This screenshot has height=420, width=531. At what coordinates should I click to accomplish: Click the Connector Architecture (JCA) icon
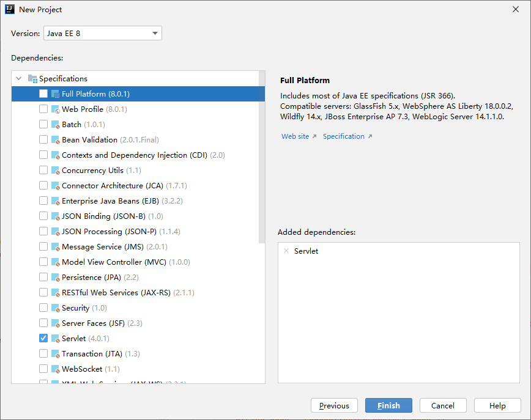click(56, 185)
